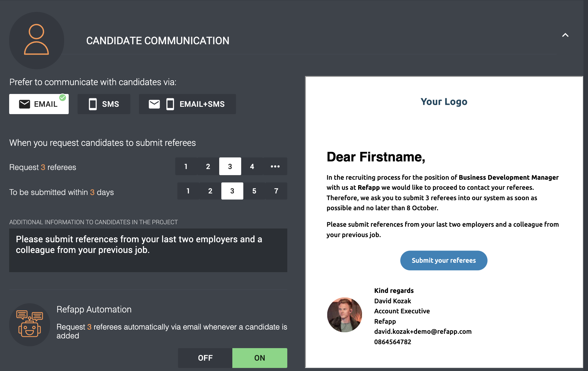Screen dimensions: 588x371
Task: Set referees requested to 1
Action: (186, 166)
